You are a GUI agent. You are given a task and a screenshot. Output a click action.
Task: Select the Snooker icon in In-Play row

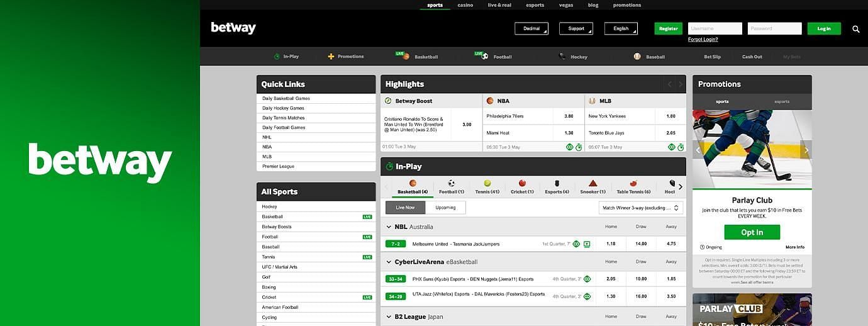(x=593, y=183)
